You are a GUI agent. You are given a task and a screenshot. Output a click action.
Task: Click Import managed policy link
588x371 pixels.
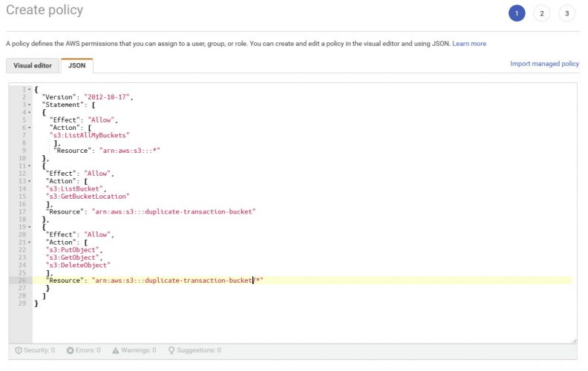click(x=544, y=64)
